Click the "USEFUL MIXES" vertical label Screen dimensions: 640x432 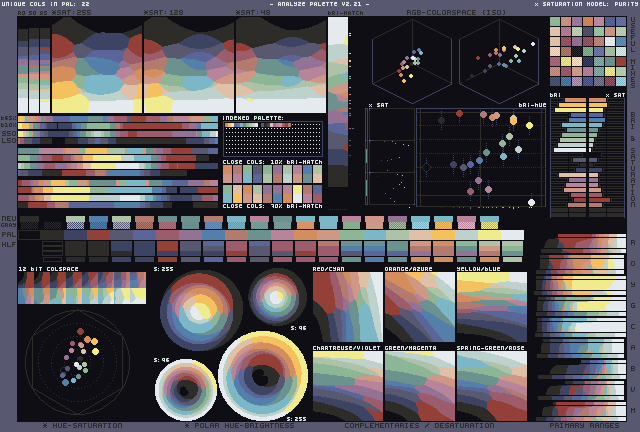coord(633,52)
